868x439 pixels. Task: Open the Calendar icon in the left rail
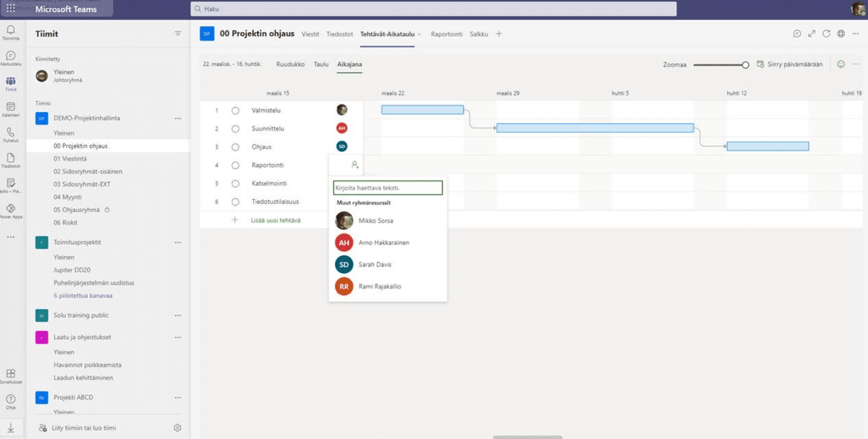10,108
